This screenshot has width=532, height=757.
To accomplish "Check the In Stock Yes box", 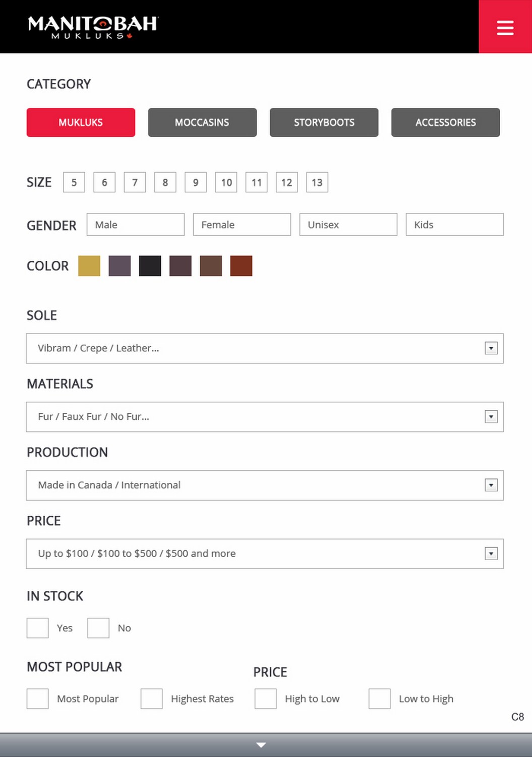I will (38, 628).
